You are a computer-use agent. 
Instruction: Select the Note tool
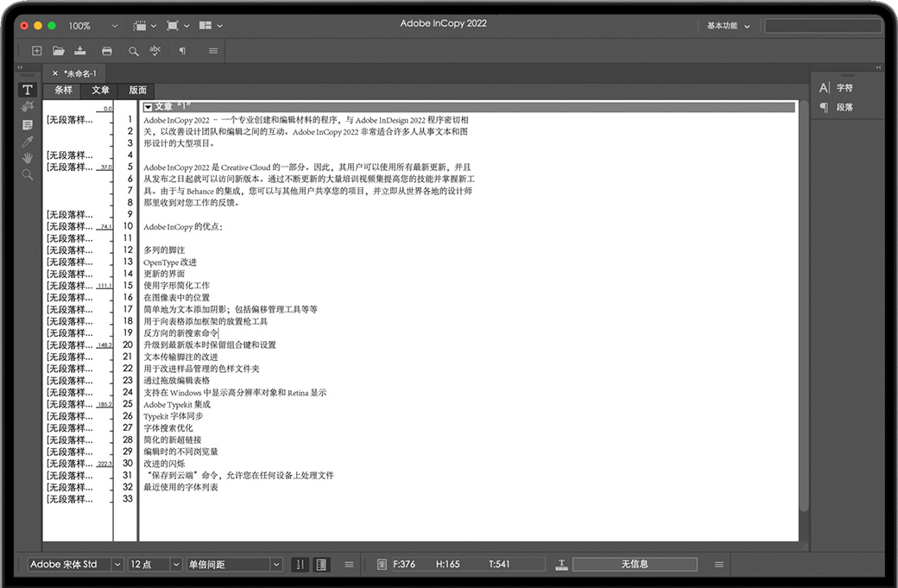click(28, 125)
